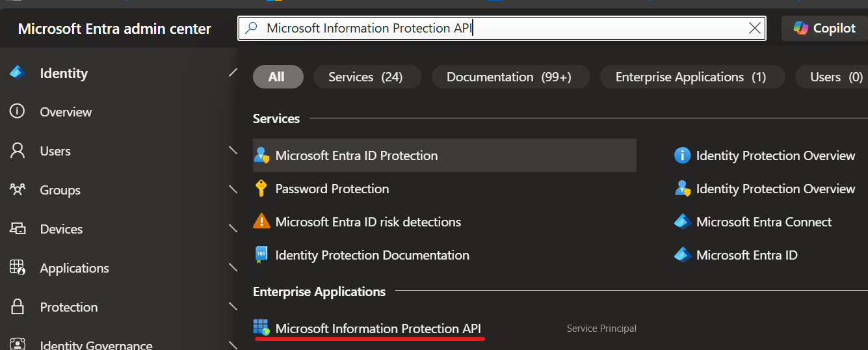Collapse the Identity sidebar section
The width and height of the screenshot is (868, 350).
pos(233,74)
